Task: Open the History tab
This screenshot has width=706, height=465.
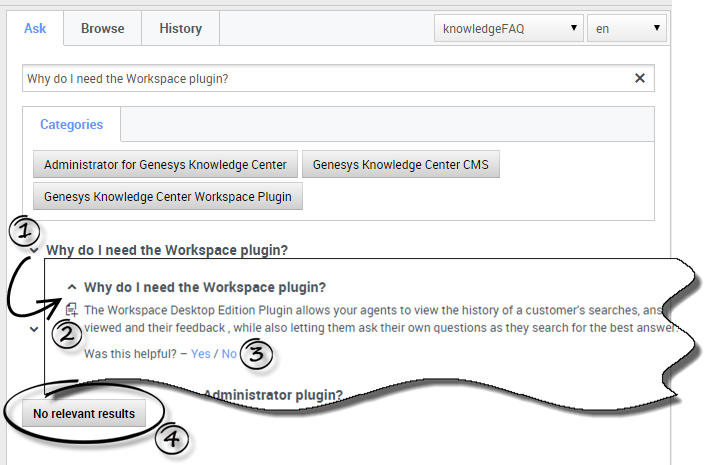Action: point(180,28)
